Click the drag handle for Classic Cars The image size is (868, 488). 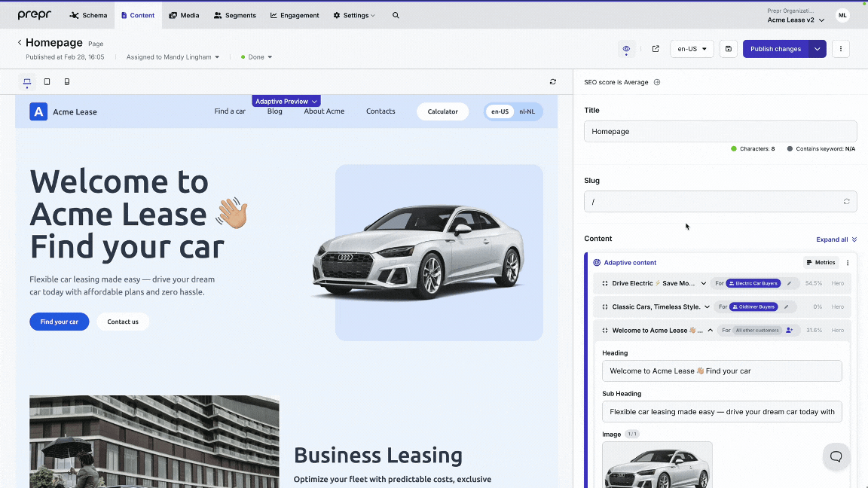pos(605,307)
